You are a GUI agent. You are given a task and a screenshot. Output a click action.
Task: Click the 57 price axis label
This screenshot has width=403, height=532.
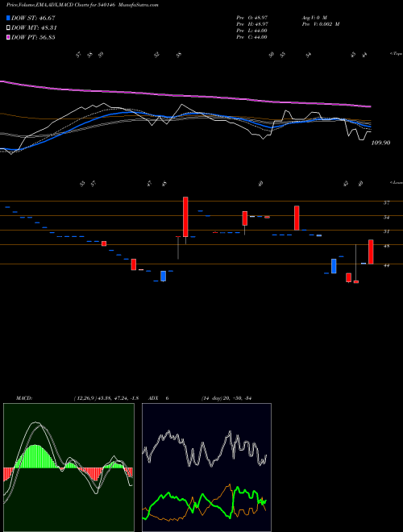[x=386, y=203]
